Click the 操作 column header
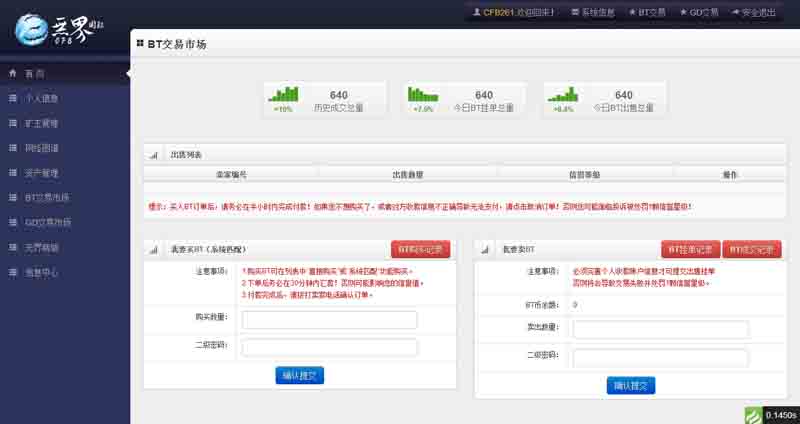Image resolution: width=800 pixels, height=424 pixels. pyautogui.click(x=730, y=174)
